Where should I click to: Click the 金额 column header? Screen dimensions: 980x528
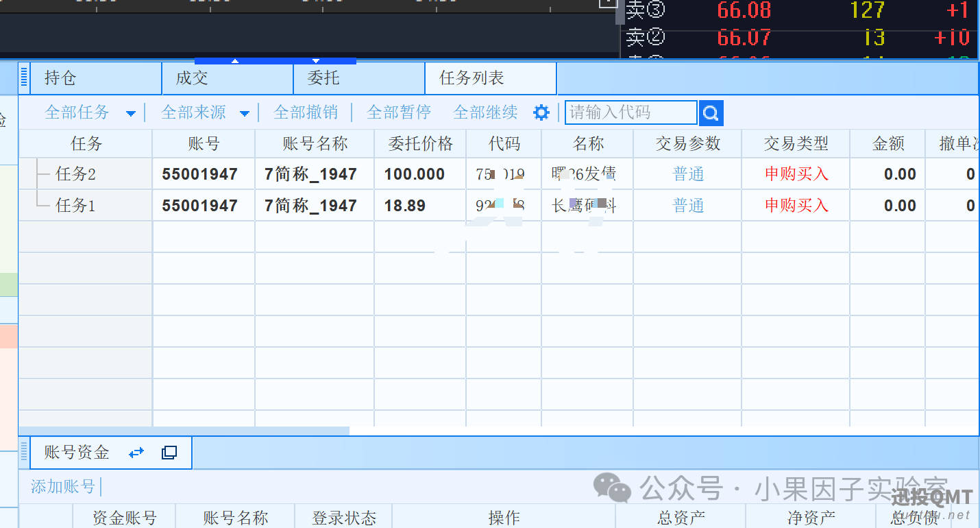click(x=887, y=144)
